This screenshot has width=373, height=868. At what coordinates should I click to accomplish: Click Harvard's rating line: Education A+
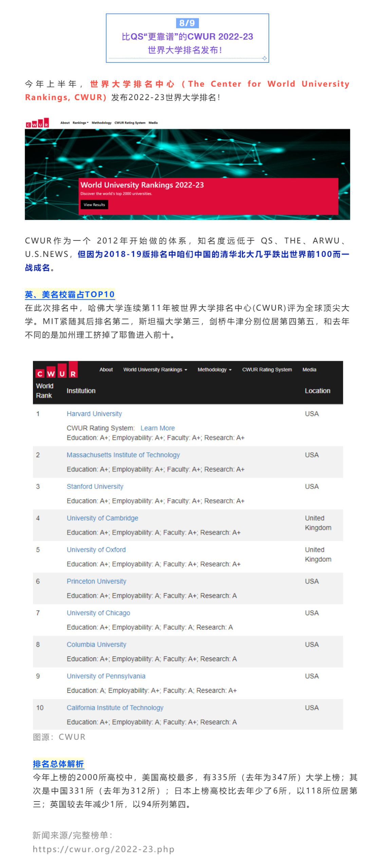[155, 438]
